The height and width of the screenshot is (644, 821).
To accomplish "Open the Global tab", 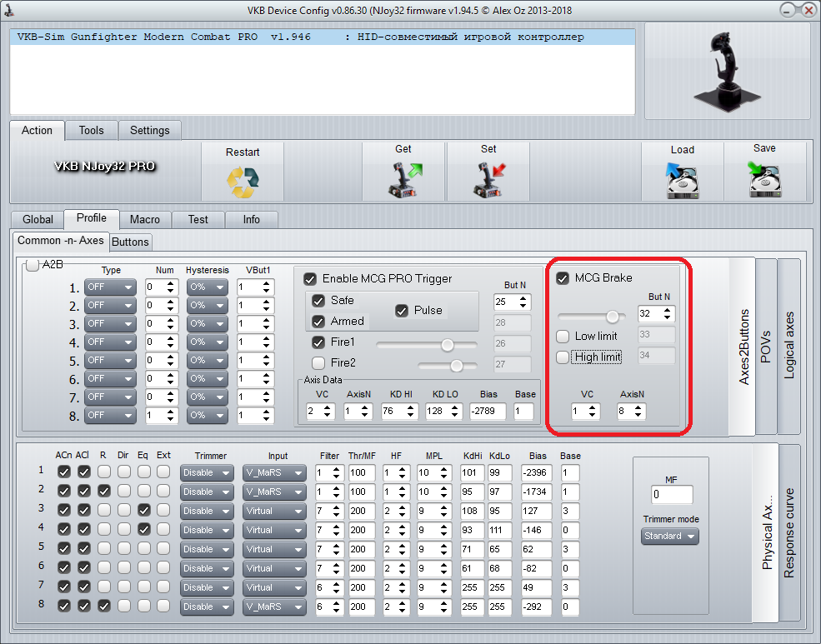I will 38,220.
